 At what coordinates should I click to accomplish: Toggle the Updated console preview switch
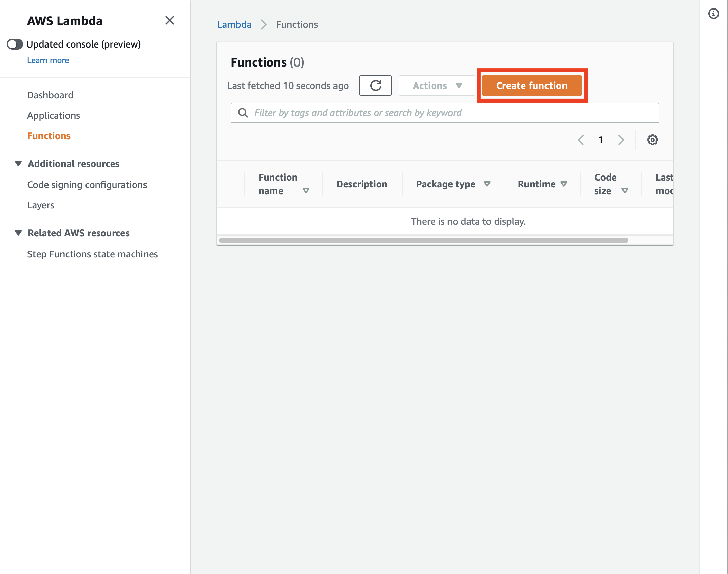pos(15,44)
